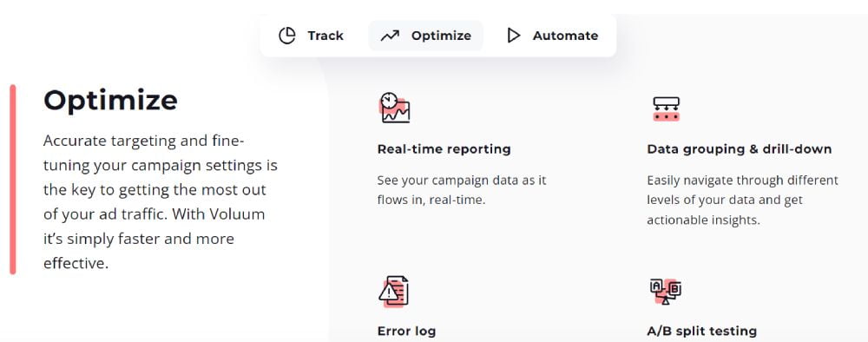Click the Accurate targeting description paragraph
Viewport: 868px width, 342px height.
[161, 202]
